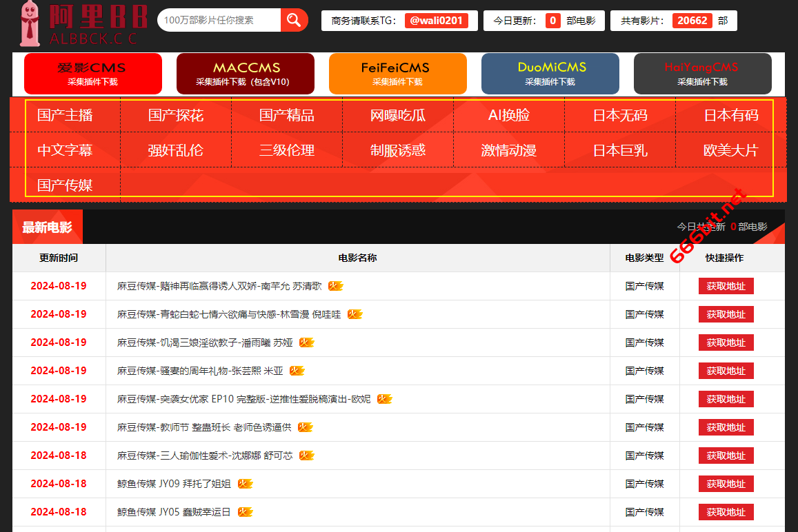Open the 欧美大片 category
Viewport: 798px width, 532px height.
[x=730, y=150]
